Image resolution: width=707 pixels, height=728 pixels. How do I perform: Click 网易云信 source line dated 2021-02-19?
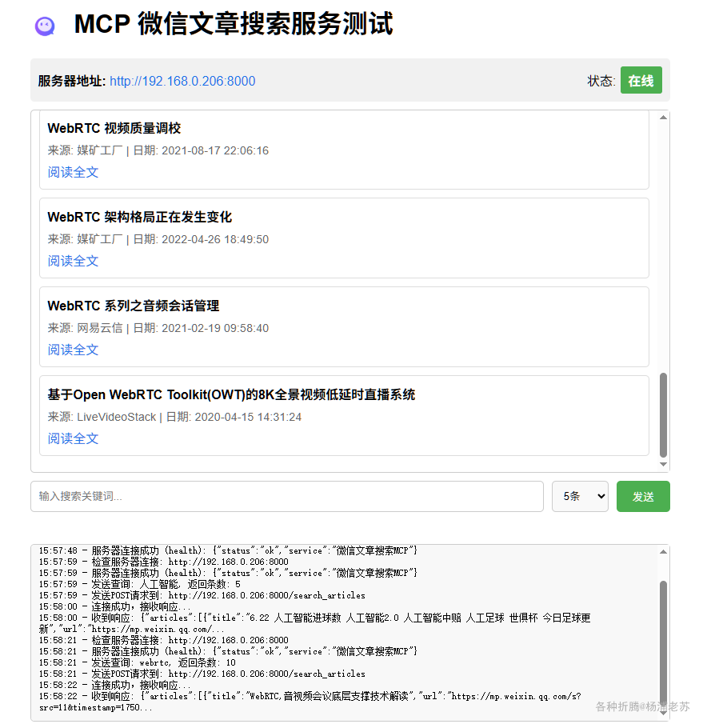[158, 328]
